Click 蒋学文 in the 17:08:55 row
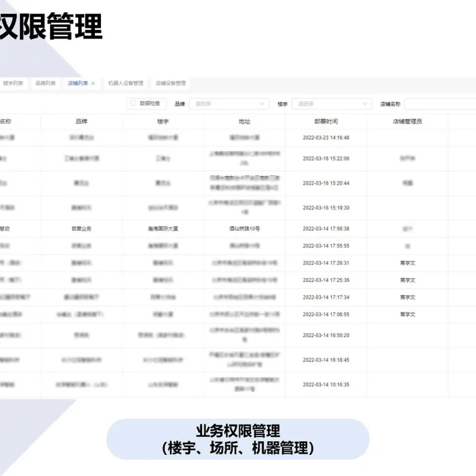Image resolution: width=476 pixels, height=476 pixels. [407, 314]
